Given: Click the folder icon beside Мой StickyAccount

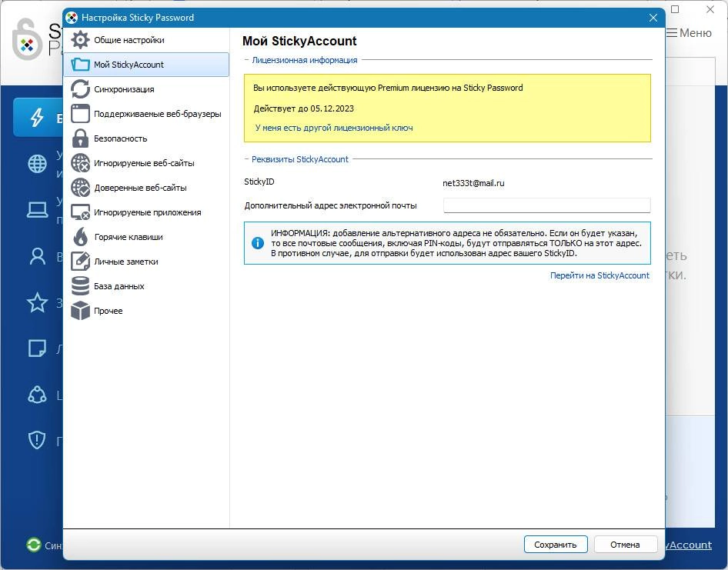Looking at the screenshot, I should tap(80, 65).
